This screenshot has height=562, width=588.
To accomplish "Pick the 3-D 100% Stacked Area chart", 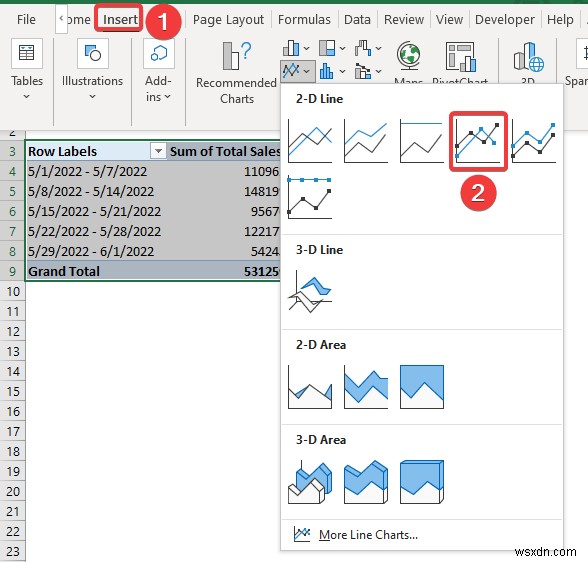I will [x=422, y=482].
